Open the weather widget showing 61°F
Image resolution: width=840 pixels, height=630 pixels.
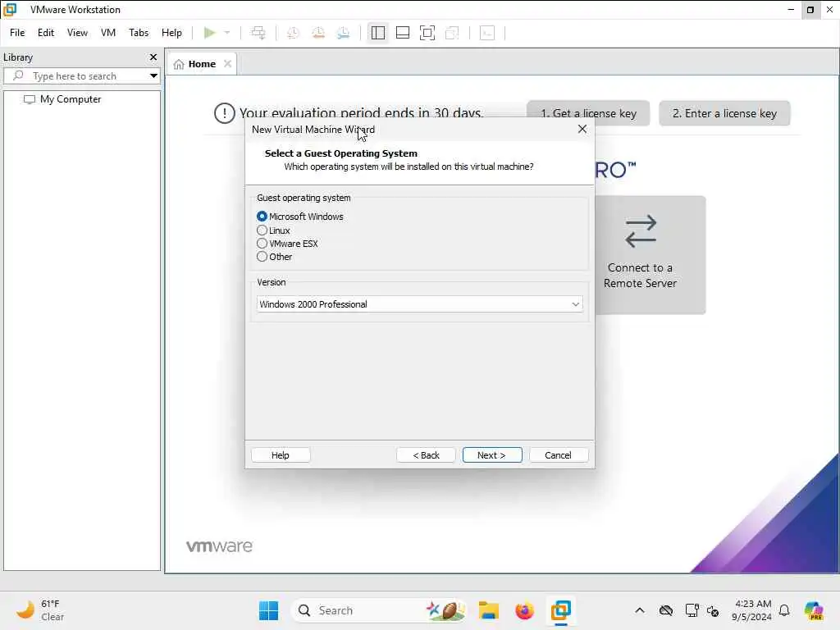pos(40,610)
